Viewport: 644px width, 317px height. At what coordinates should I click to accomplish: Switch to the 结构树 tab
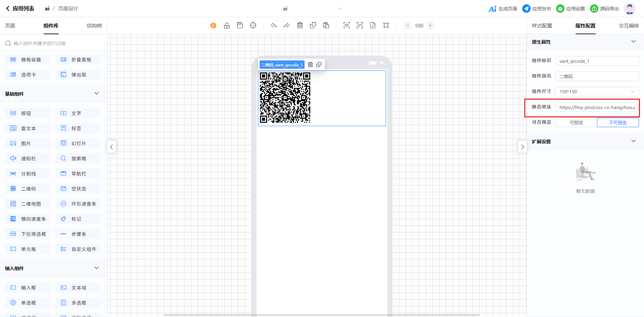[94, 26]
